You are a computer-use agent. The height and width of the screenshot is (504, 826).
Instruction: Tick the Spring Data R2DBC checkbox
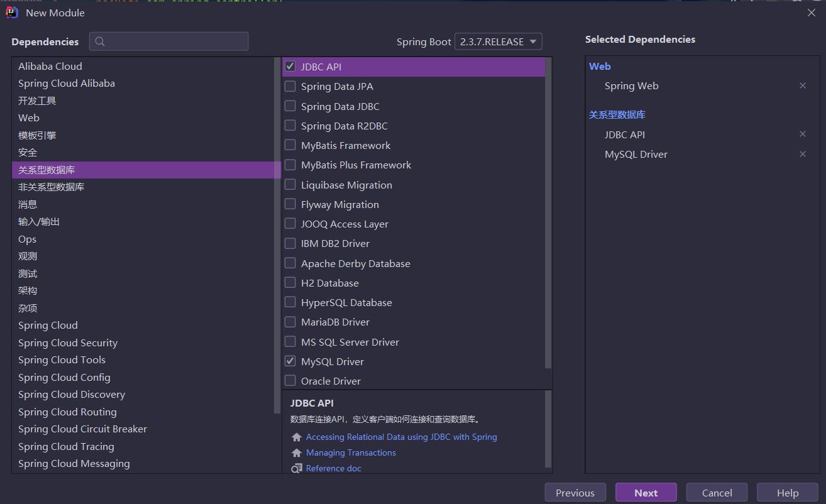coord(290,125)
